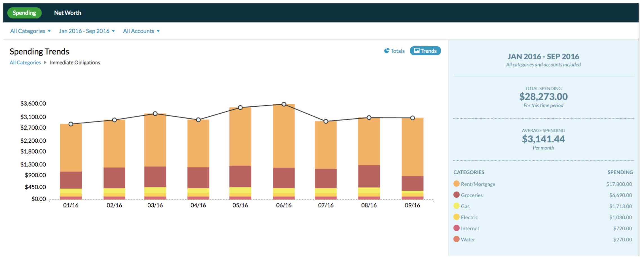The height and width of the screenshot is (260, 644).
Task: Select the 02/16 spending bar
Action: [114, 160]
